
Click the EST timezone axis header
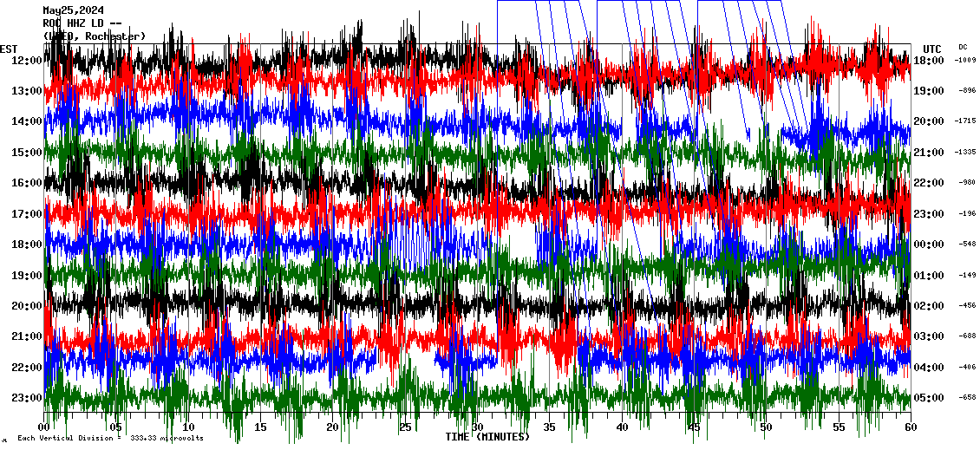[9, 49]
